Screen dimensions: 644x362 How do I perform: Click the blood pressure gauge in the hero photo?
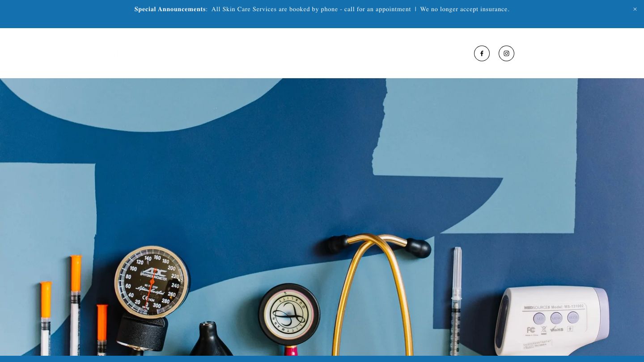152,281
